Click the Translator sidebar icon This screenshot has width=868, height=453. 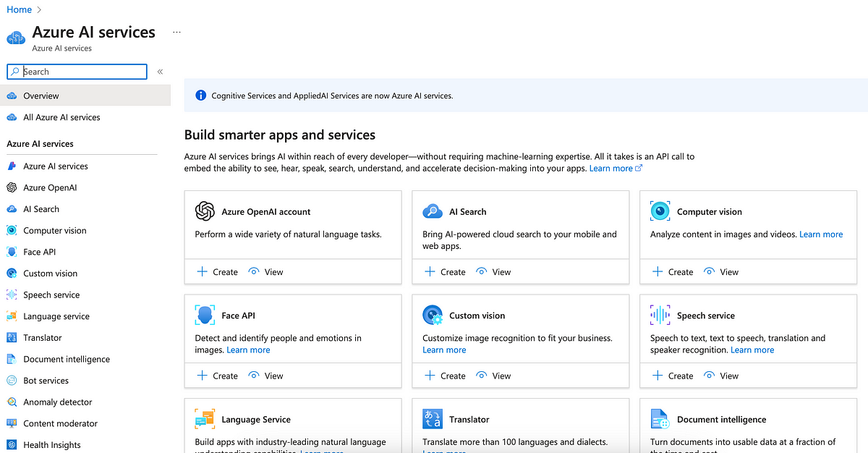coord(12,338)
